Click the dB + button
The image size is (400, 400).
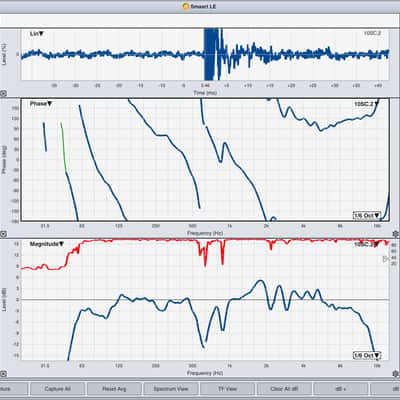341,389
